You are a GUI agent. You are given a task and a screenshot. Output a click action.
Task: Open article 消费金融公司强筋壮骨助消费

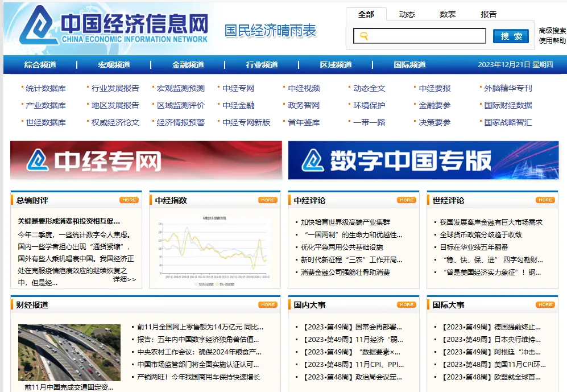pyautogui.click(x=345, y=273)
